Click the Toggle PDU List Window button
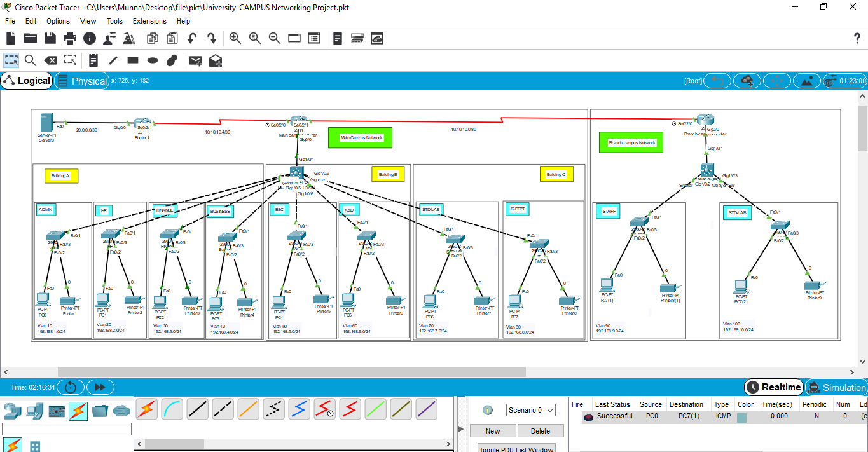The image size is (868, 452). click(x=516, y=448)
